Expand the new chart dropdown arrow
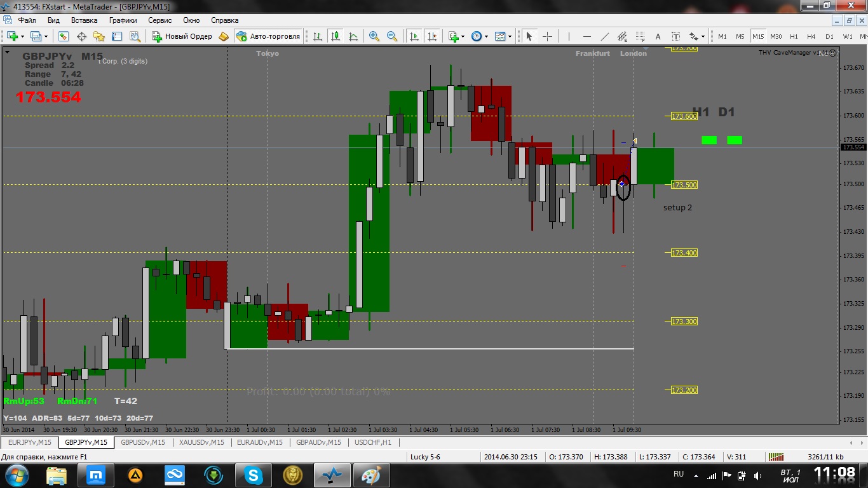Screen dimensions: 868x488 click(x=22, y=36)
